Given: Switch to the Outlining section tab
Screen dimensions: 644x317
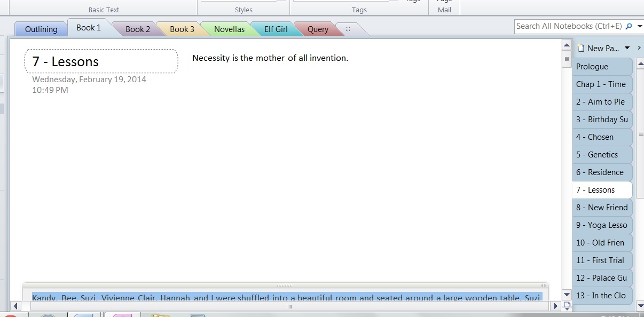Looking at the screenshot, I should (41, 29).
